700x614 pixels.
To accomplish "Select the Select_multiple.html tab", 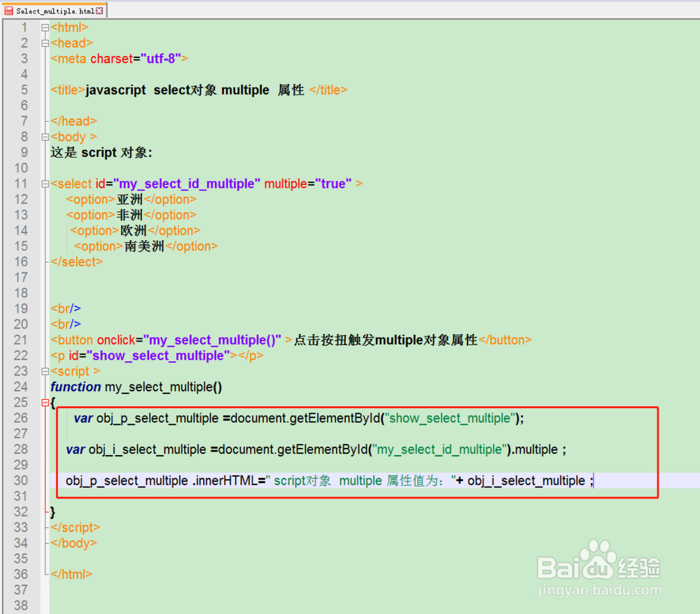I will click(55, 11).
